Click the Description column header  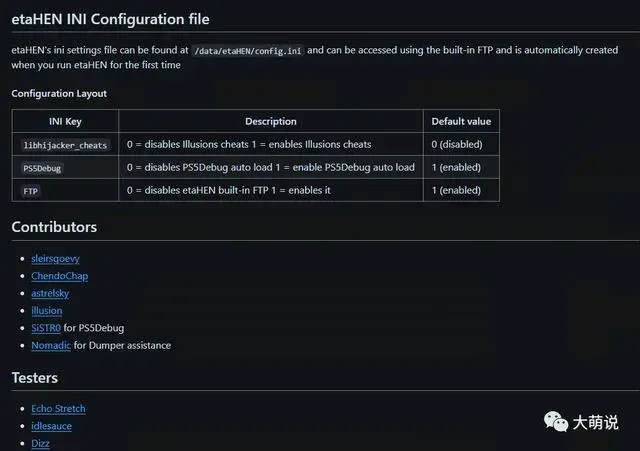(x=270, y=121)
